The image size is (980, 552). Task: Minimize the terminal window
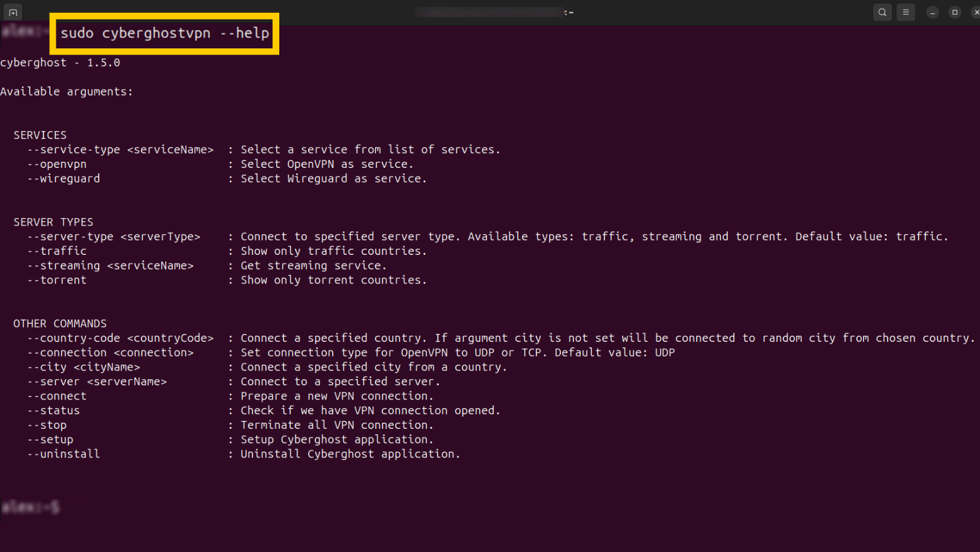[x=932, y=12]
